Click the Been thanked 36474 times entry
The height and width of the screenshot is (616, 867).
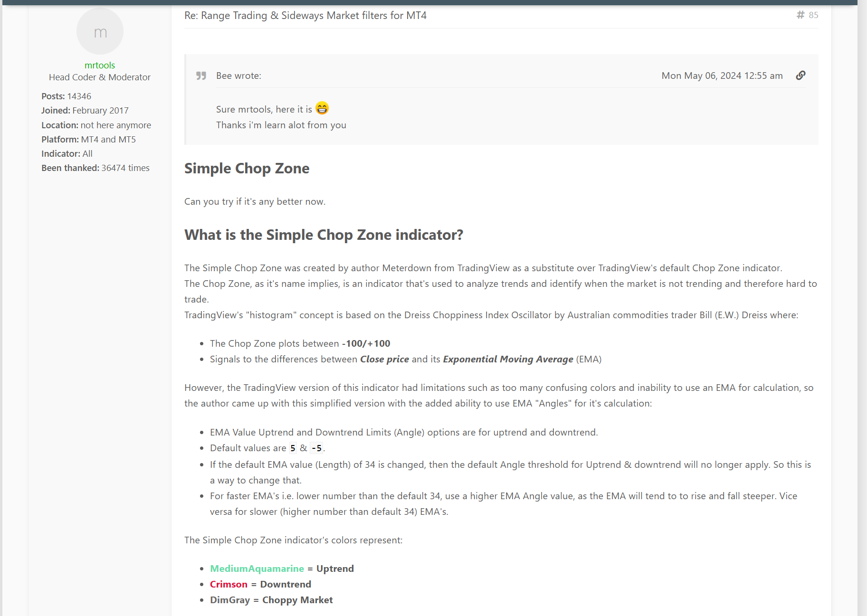click(95, 168)
